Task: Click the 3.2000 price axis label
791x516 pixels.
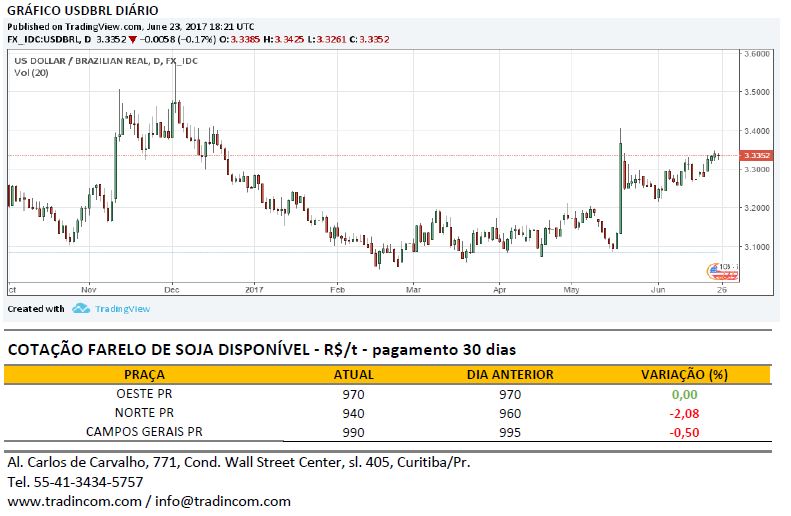Action: (757, 208)
